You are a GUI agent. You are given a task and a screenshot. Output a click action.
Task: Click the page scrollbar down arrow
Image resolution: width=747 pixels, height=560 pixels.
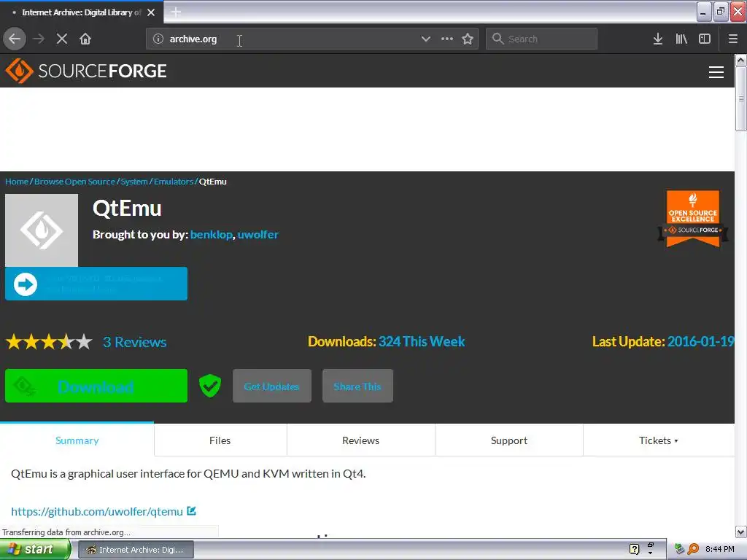pos(740,532)
